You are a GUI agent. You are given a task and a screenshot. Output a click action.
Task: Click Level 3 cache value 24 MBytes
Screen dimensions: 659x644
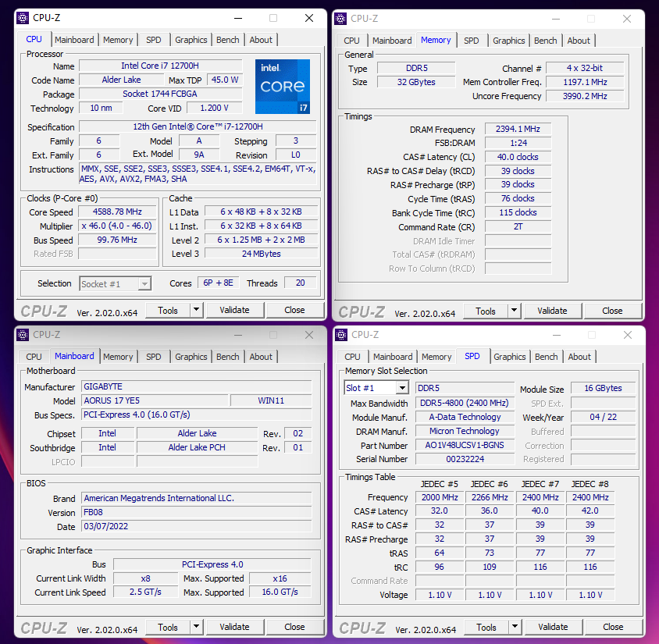pyautogui.click(x=261, y=254)
